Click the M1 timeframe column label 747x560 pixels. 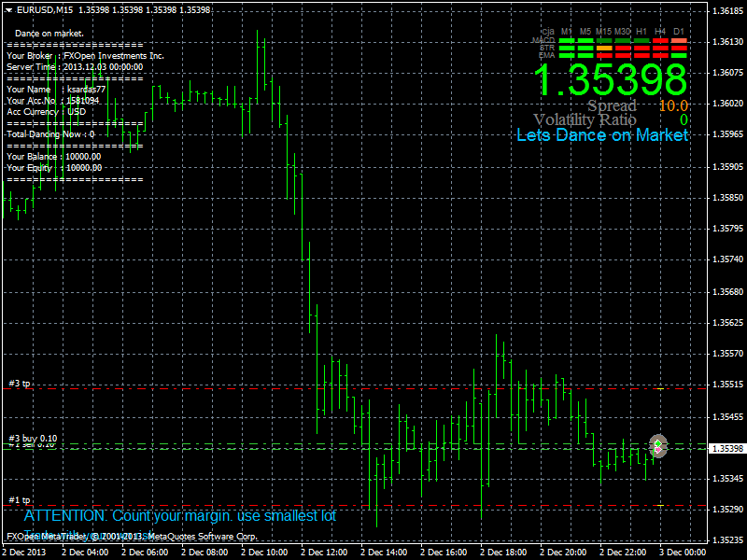pos(567,32)
